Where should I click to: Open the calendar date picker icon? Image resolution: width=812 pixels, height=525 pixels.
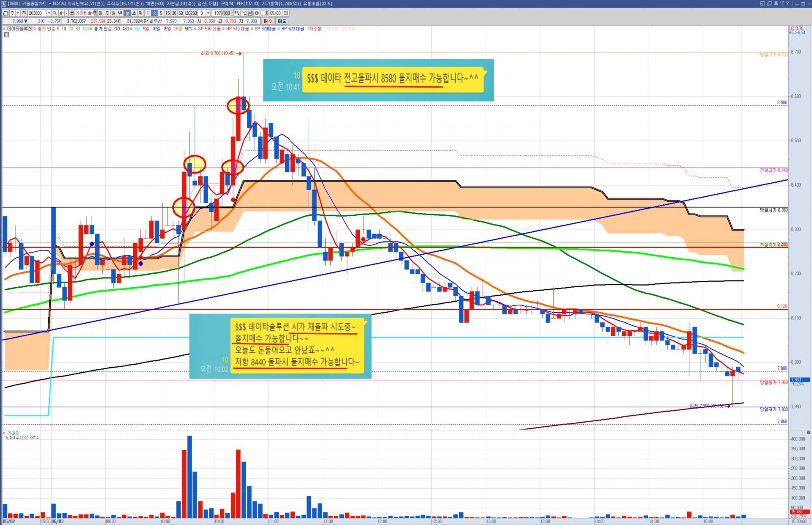tap(286, 13)
